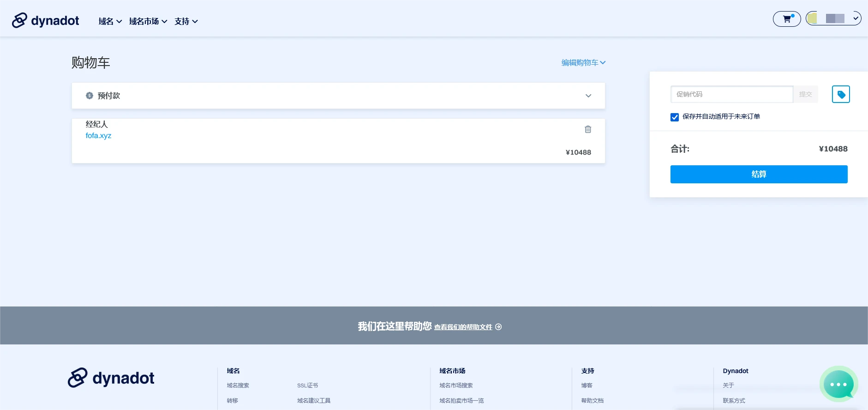Click the blue promo tag icon
Viewport: 868px width, 410px height.
pyautogui.click(x=841, y=95)
